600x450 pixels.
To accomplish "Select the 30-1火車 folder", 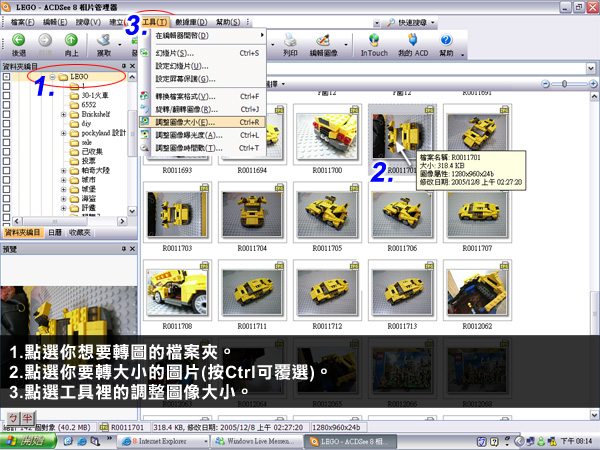I will coord(95,95).
